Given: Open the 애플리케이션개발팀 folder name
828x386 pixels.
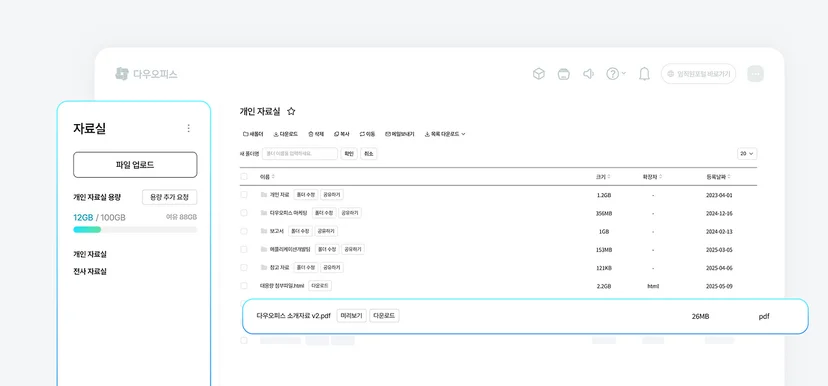Looking at the screenshot, I should tap(290, 249).
